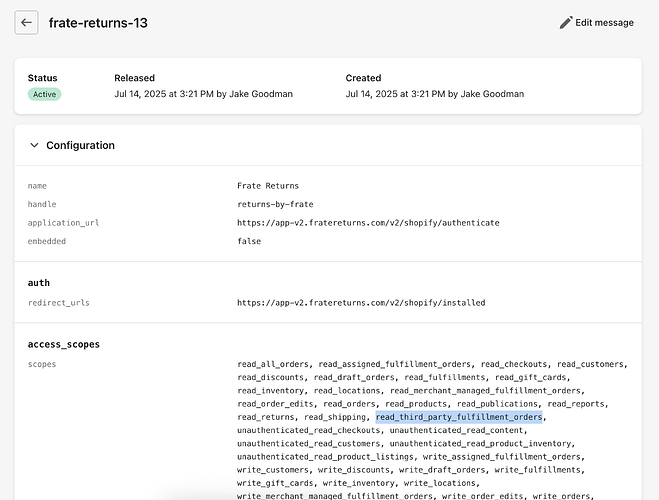
Task: Click the scopes field label
Action: (x=42, y=364)
